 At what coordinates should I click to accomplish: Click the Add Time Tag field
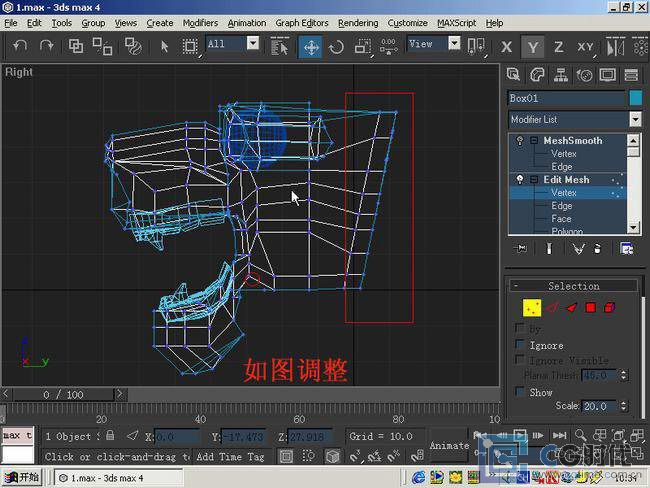tap(230, 456)
